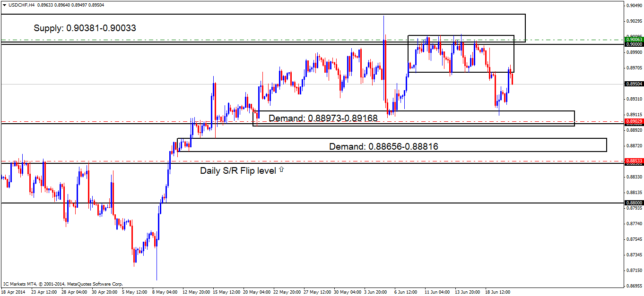Select the Daily S/R Flip level label
The image size is (644, 296).
[x=238, y=170]
